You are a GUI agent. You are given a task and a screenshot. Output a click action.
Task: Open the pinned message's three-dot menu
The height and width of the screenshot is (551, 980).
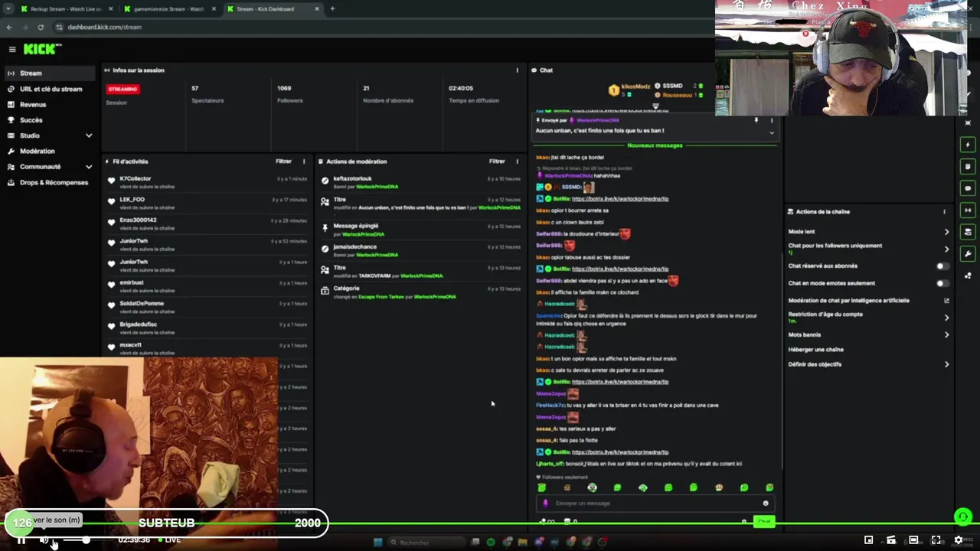(x=772, y=120)
